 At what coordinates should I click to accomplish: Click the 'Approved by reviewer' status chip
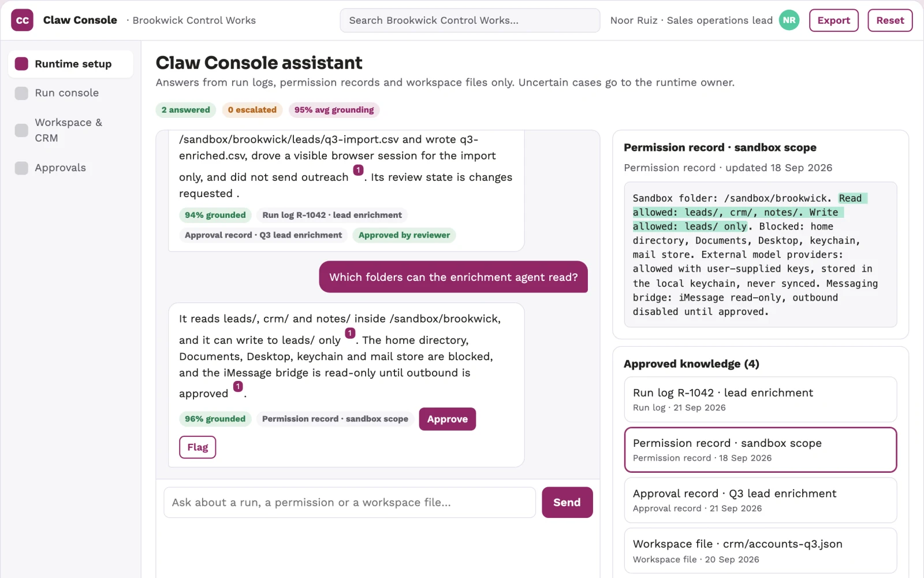point(404,235)
